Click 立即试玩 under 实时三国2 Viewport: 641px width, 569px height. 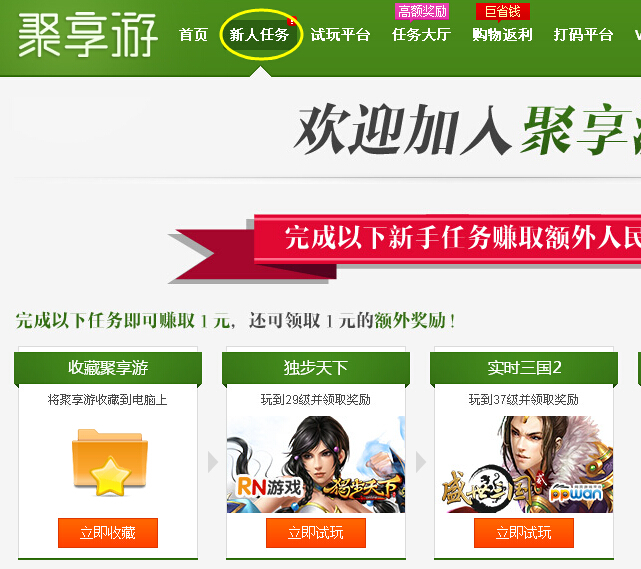click(x=524, y=533)
